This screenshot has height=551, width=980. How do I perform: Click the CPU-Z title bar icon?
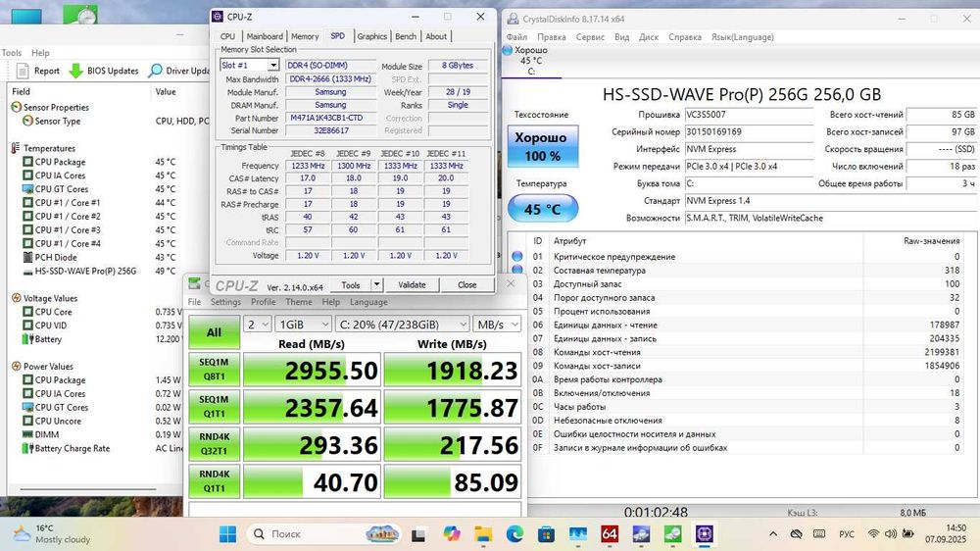[x=218, y=17]
